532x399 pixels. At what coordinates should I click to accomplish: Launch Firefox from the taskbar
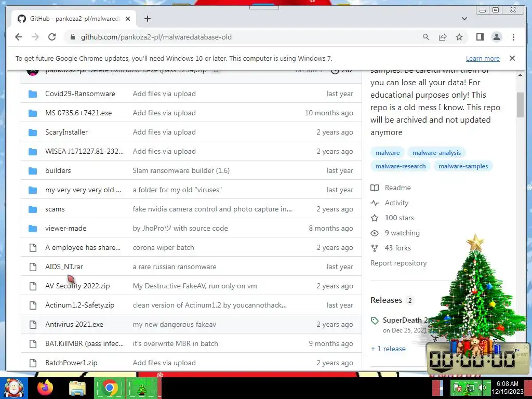(x=45, y=388)
